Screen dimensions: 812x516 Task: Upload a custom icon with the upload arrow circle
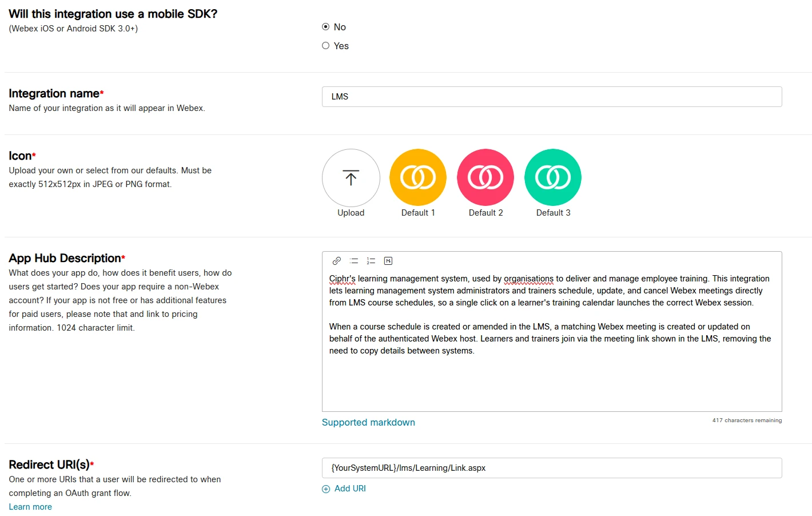tap(351, 178)
